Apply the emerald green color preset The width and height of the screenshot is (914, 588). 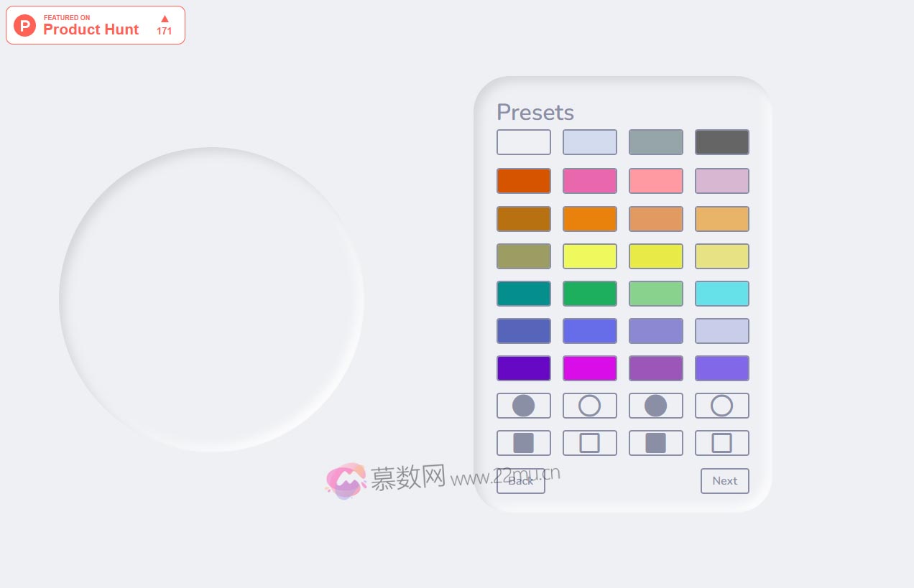pyautogui.click(x=589, y=294)
